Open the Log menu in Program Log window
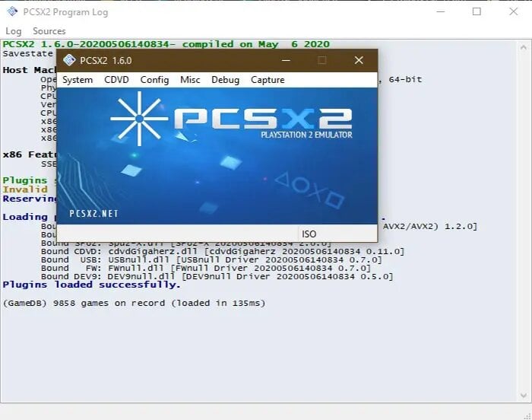 tap(14, 31)
